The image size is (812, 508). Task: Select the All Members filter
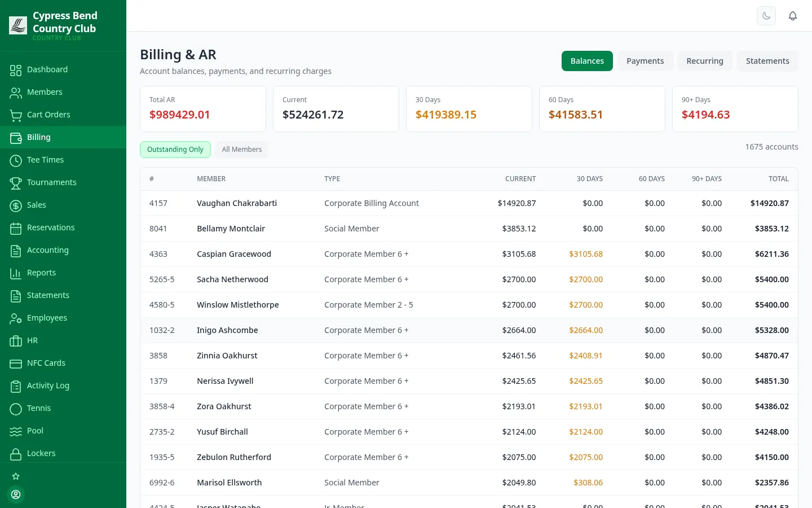[242, 150]
